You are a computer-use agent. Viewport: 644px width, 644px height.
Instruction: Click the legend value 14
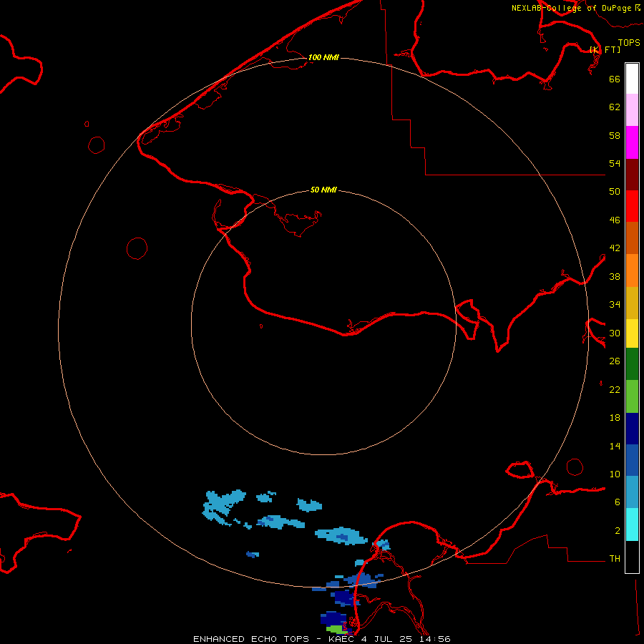pos(615,446)
